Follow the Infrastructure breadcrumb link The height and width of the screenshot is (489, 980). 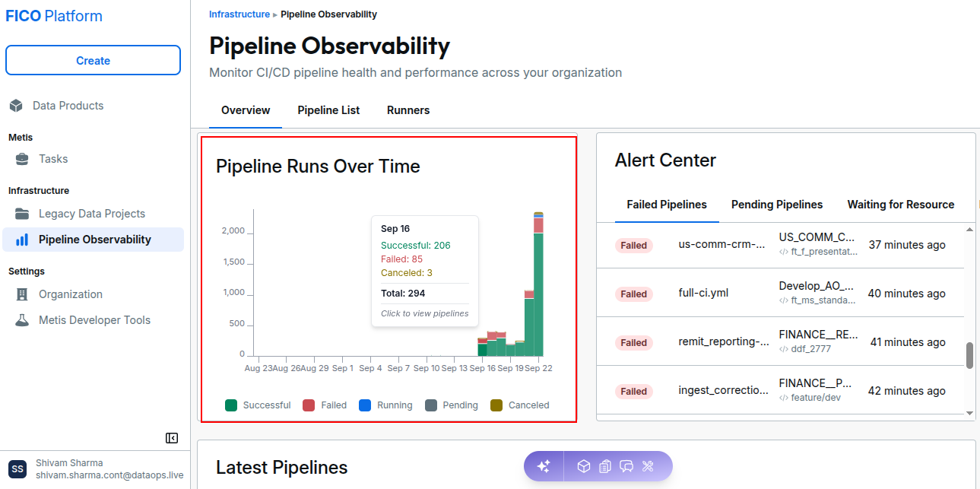[239, 14]
